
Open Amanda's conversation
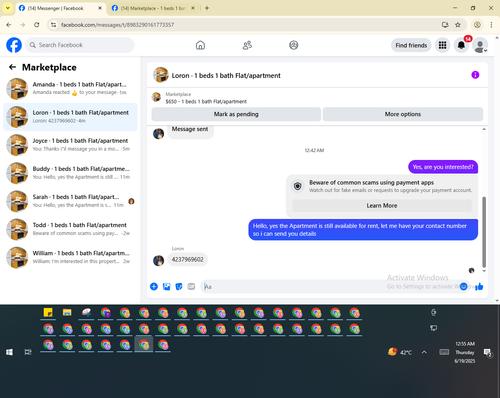coord(70,89)
